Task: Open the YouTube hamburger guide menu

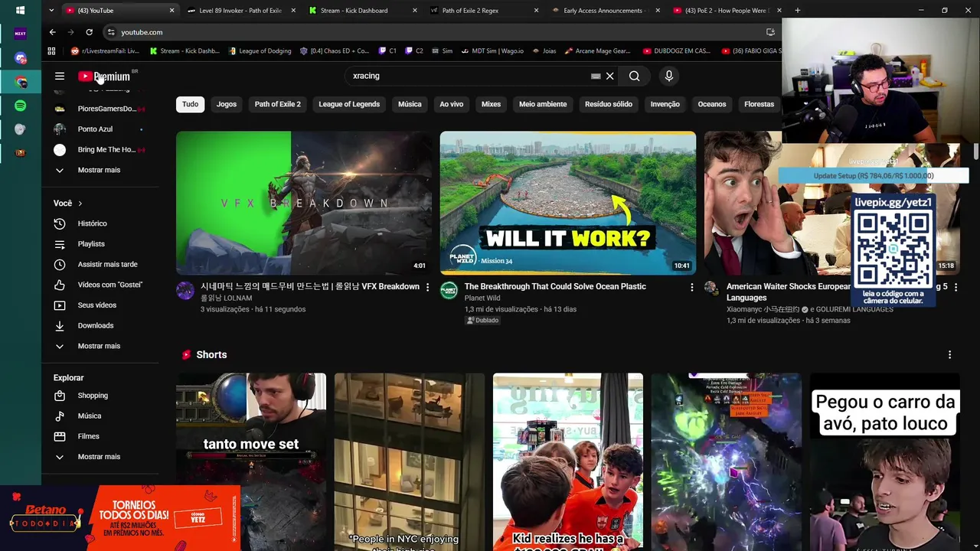Action: coord(60,76)
